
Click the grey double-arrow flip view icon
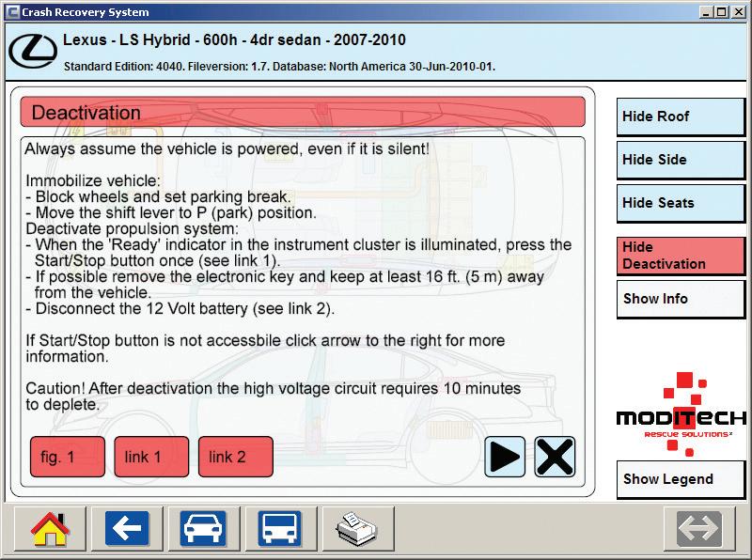tap(699, 529)
